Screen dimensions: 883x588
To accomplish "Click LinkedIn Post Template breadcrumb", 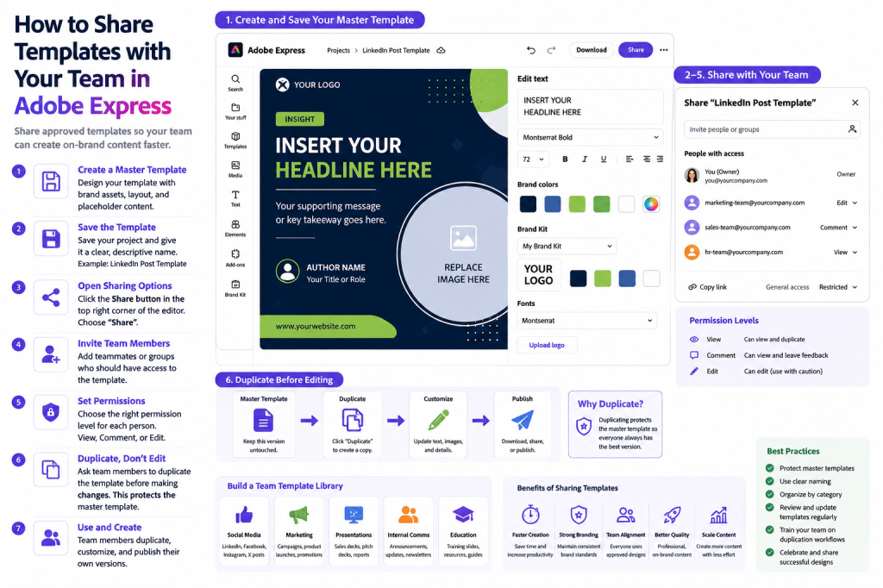I will pos(396,50).
